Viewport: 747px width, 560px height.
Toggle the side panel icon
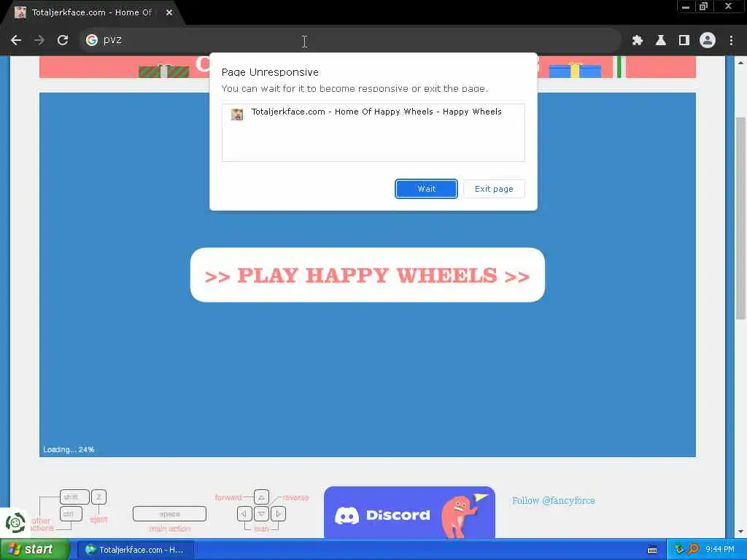click(684, 41)
